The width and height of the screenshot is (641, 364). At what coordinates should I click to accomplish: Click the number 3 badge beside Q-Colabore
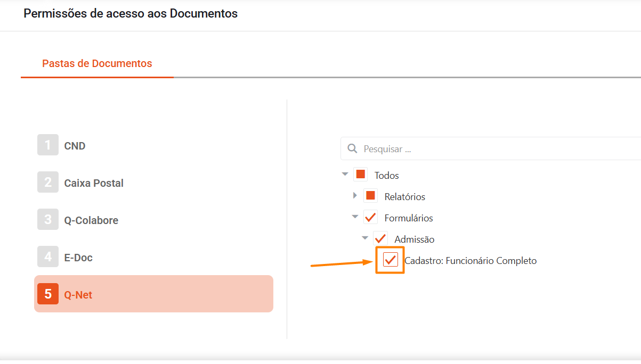(48, 220)
